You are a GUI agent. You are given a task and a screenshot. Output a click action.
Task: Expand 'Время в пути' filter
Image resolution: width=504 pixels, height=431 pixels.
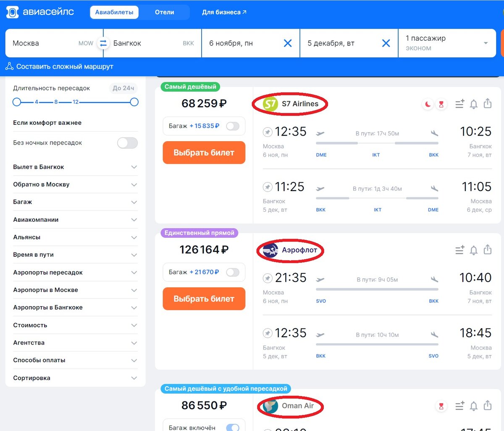coord(75,255)
